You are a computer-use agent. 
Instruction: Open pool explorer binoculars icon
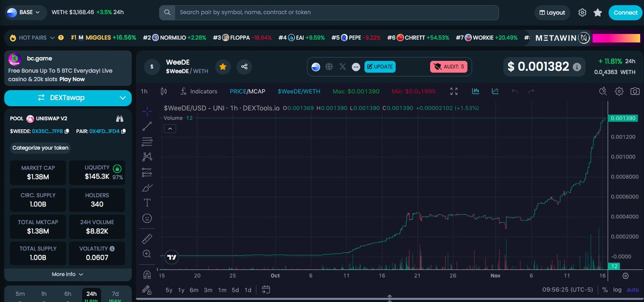[x=120, y=119]
